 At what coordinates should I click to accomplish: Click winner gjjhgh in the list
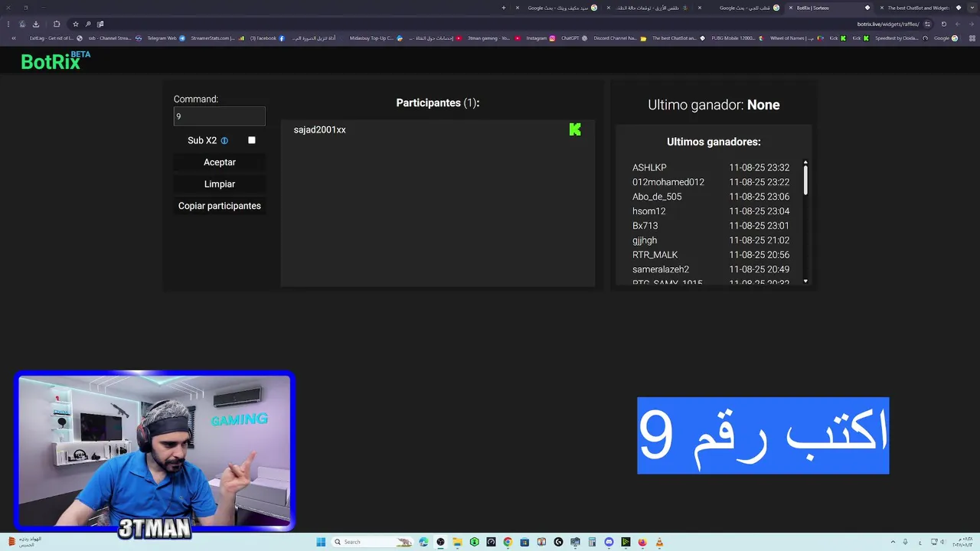coord(645,240)
